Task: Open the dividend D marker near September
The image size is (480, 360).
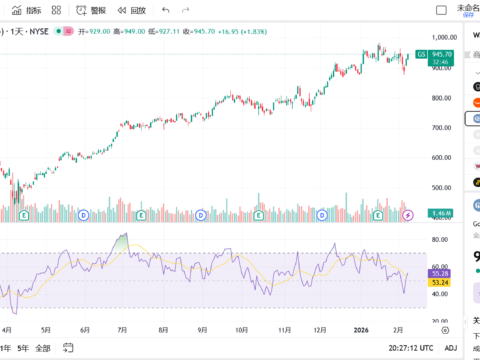Action: tap(201, 216)
